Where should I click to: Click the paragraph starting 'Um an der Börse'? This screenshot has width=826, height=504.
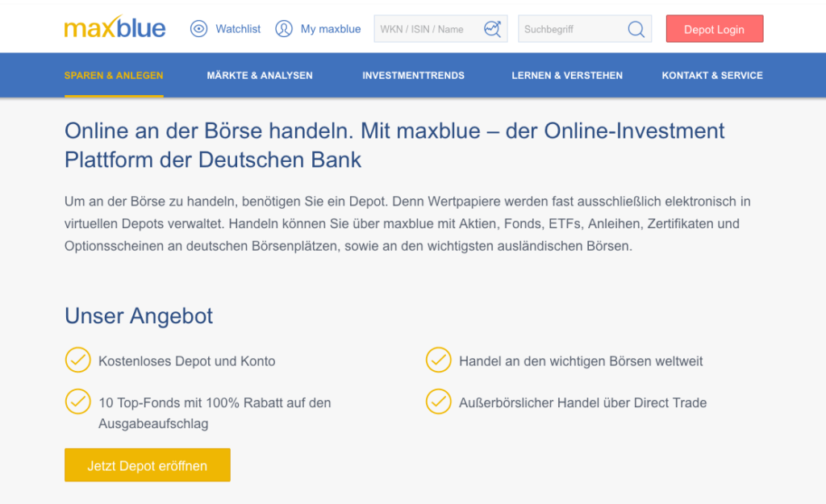click(407, 224)
